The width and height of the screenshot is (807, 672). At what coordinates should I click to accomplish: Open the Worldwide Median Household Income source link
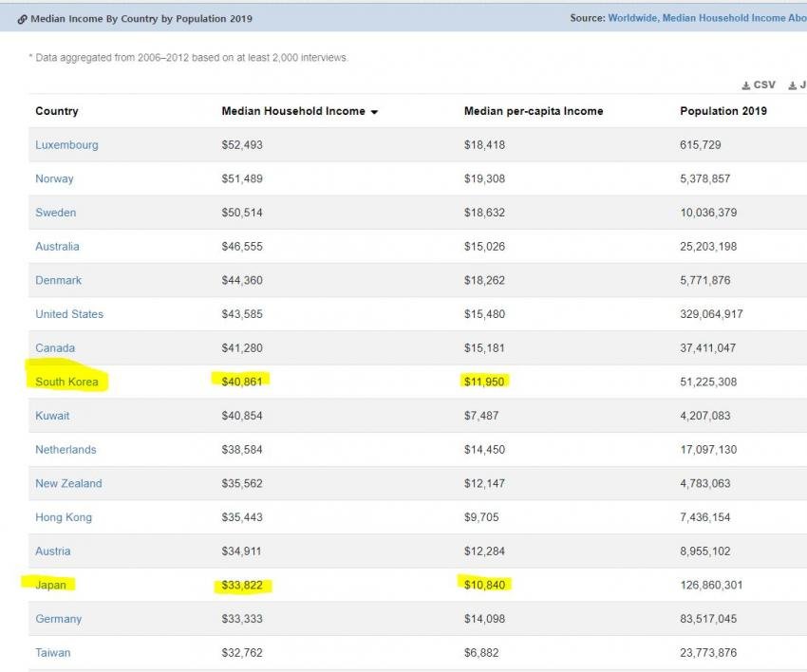[706, 18]
